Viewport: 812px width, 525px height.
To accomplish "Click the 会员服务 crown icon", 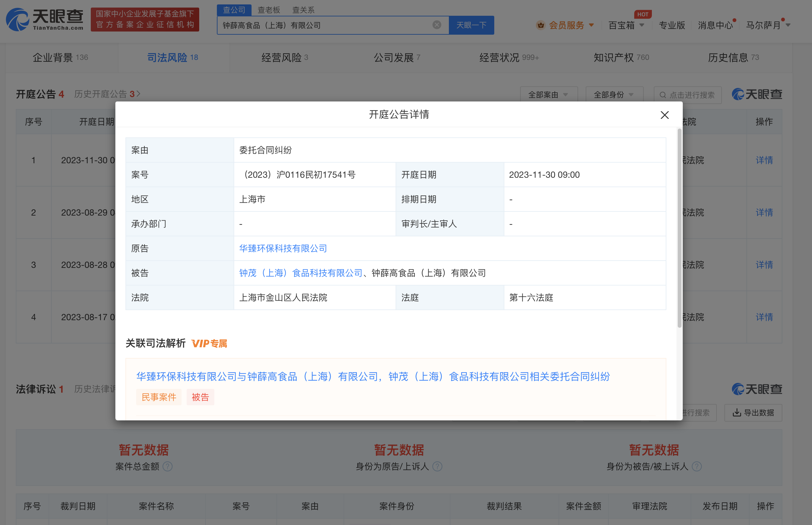I will (x=541, y=25).
